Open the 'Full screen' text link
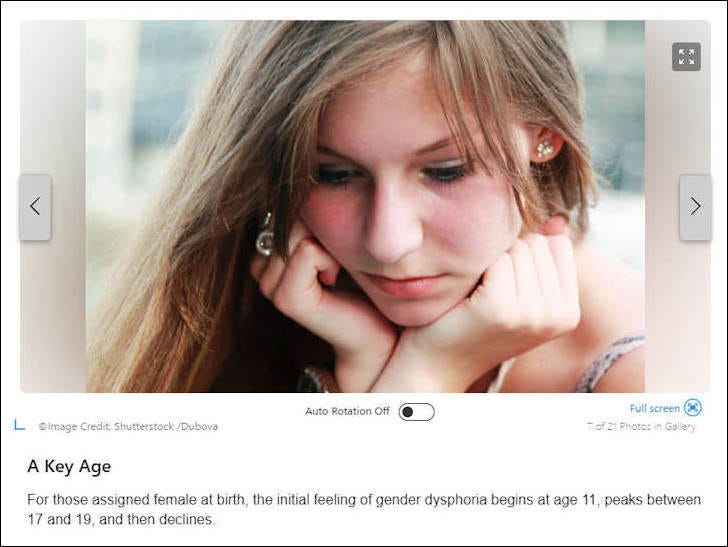The height and width of the screenshot is (547, 728). 655,409
